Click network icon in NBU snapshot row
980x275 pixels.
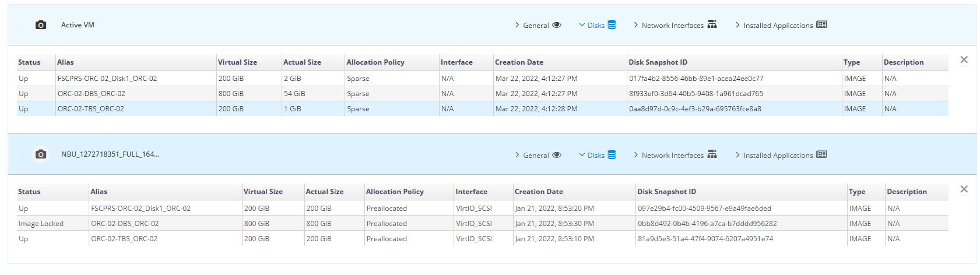point(712,154)
